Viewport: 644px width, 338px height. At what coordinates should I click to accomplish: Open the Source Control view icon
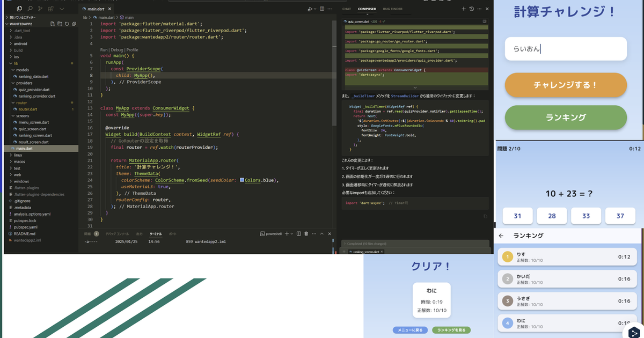point(41,9)
